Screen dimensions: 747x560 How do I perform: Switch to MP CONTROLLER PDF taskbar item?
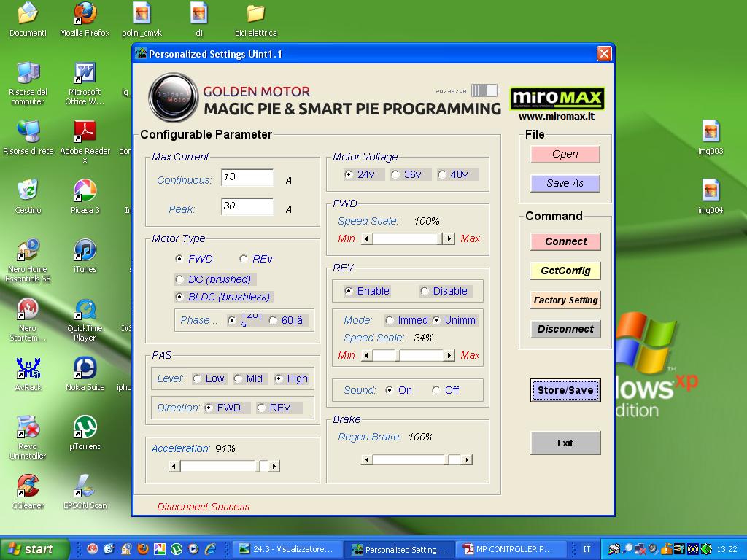tap(511, 549)
